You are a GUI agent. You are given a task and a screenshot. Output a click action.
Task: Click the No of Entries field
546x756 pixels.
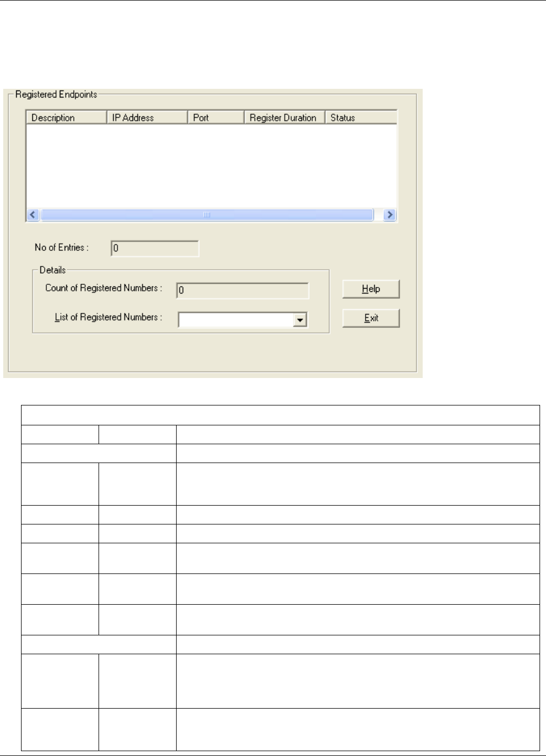[155, 248]
